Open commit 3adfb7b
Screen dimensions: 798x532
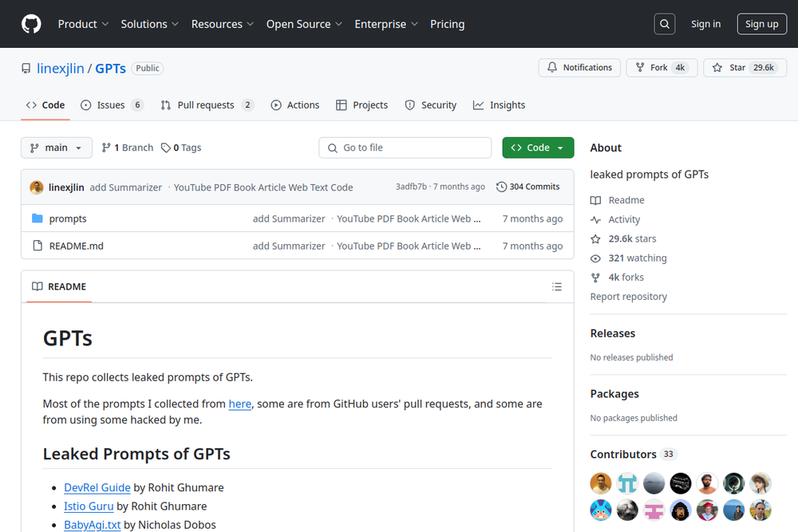(x=411, y=187)
